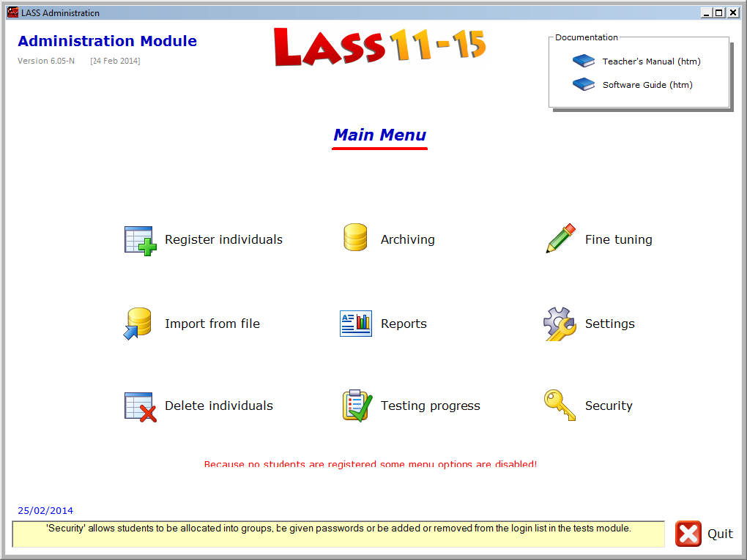
Task: Open the Software Guide (htm) link
Action: (x=647, y=85)
